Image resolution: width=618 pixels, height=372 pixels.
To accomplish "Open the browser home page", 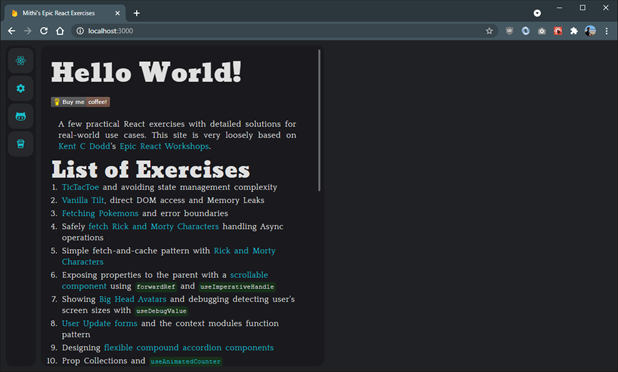I will 60,31.
